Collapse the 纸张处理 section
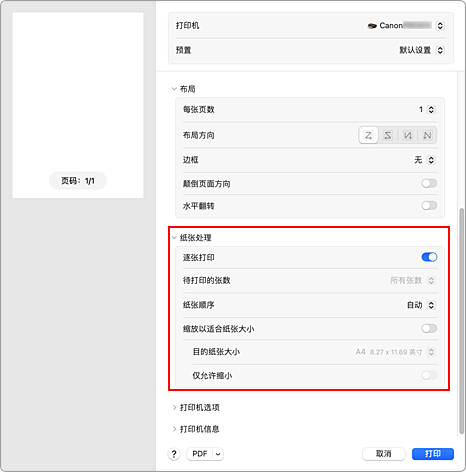This screenshot has width=466, height=472. [x=174, y=238]
